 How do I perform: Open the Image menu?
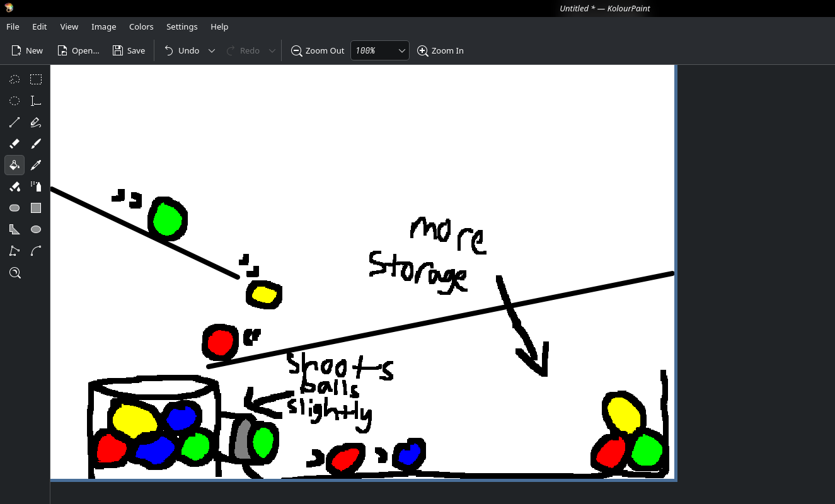103,26
